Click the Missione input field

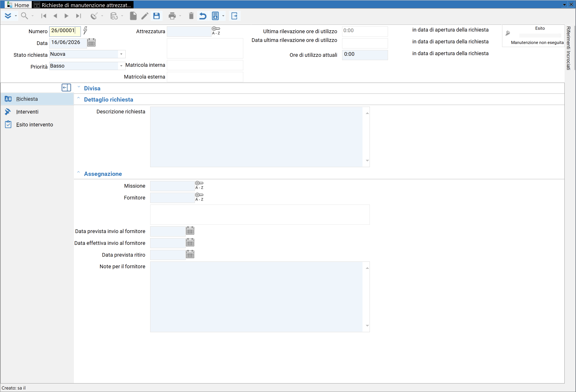tap(172, 186)
